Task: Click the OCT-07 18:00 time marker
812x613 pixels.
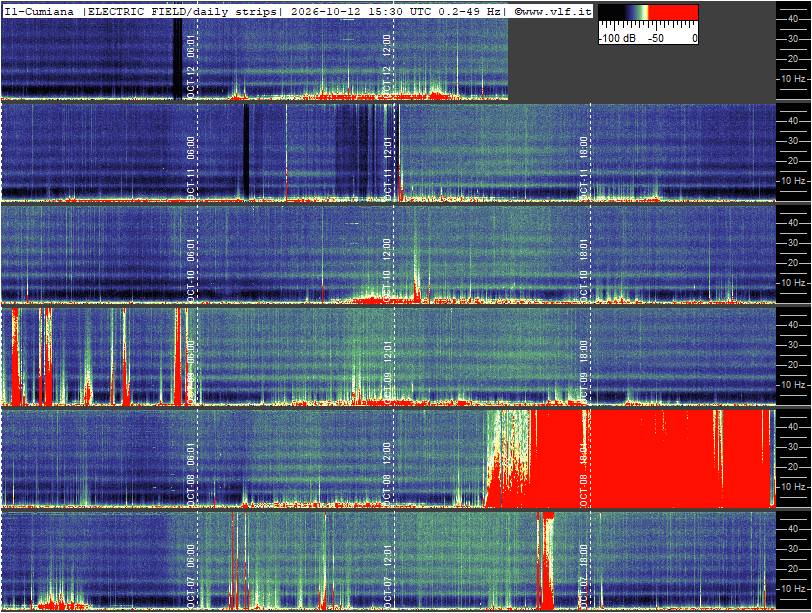Action: tap(584, 576)
